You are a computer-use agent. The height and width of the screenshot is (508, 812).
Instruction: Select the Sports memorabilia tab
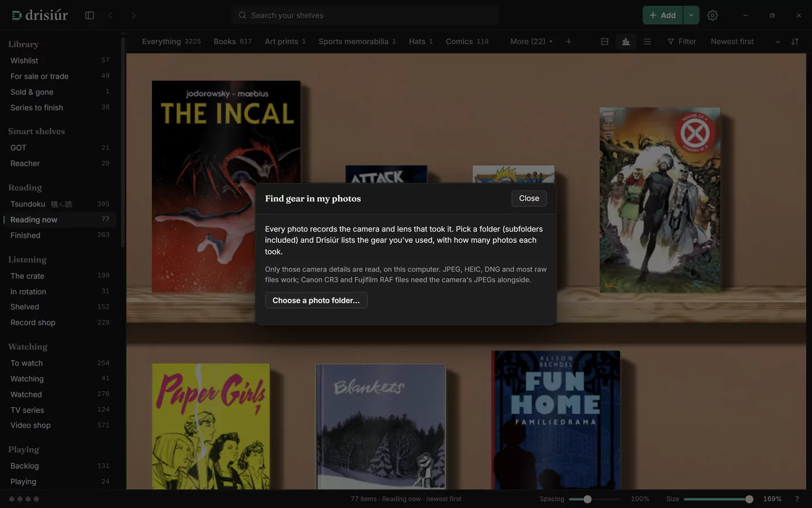pos(357,42)
